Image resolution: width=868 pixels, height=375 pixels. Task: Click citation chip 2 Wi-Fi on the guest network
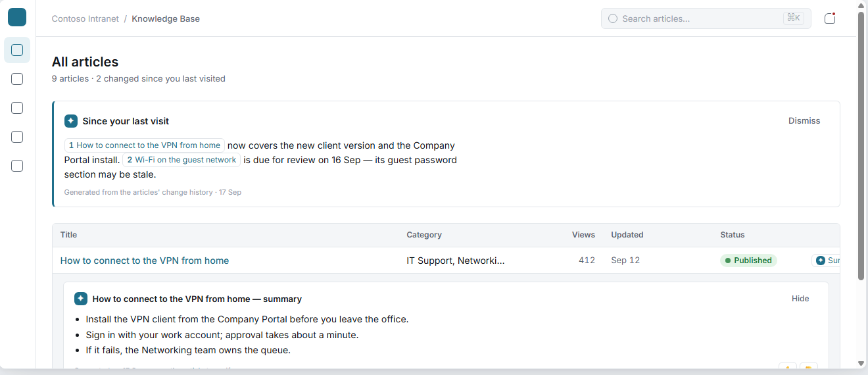coord(181,160)
